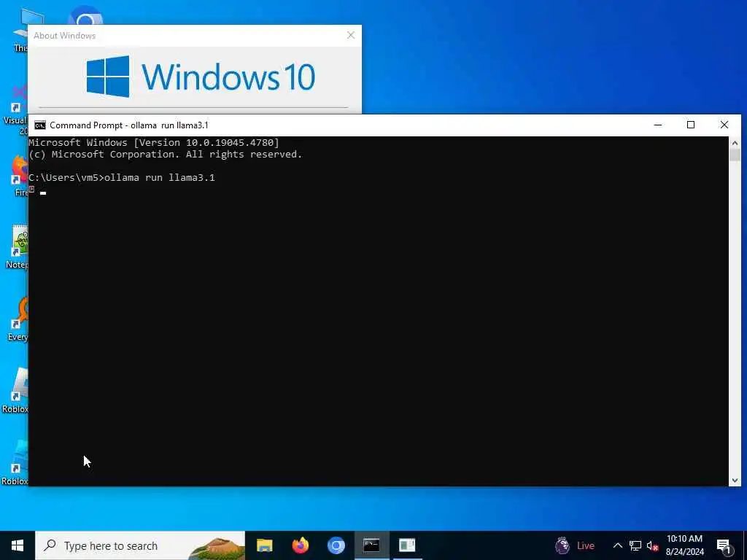The width and height of the screenshot is (747, 560).
Task: Select the Command Prompt taskbar button
Action: (371, 545)
